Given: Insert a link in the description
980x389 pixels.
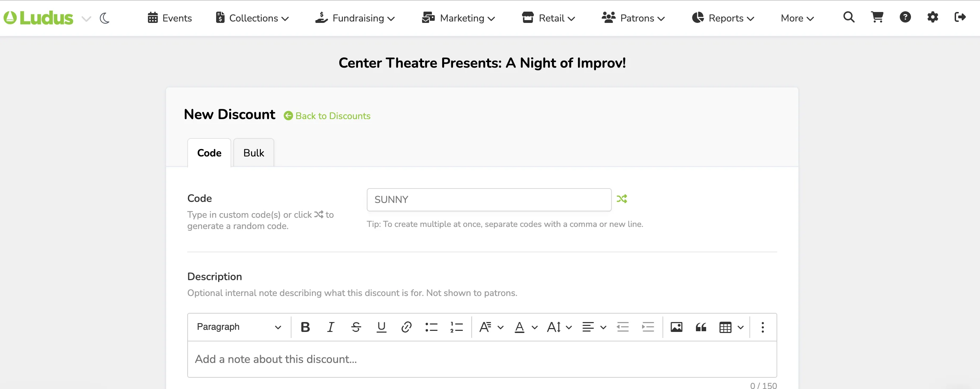Looking at the screenshot, I should [x=406, y=327].
